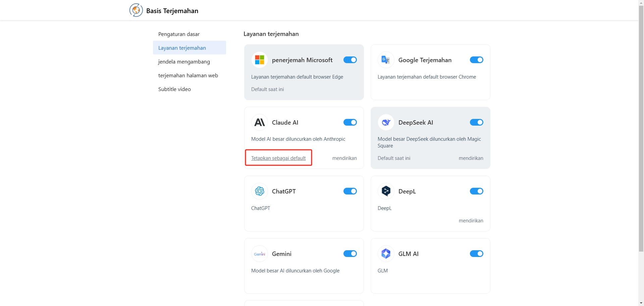Click the scrollbar down arrow
The width and height of the screenshot is (644, 306).
point(641,303)
